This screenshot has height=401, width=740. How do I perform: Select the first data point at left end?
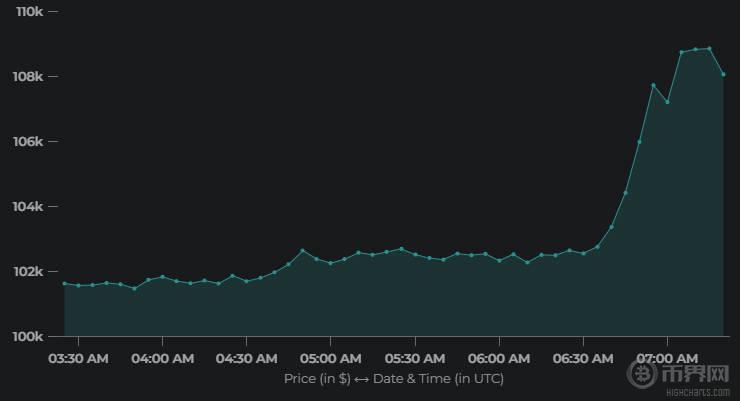(64, 283)
